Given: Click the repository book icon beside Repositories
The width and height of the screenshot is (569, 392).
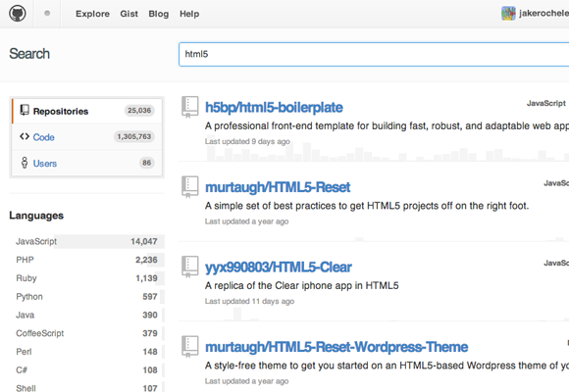Looking at the screenshot, I should tap(25, 110).
